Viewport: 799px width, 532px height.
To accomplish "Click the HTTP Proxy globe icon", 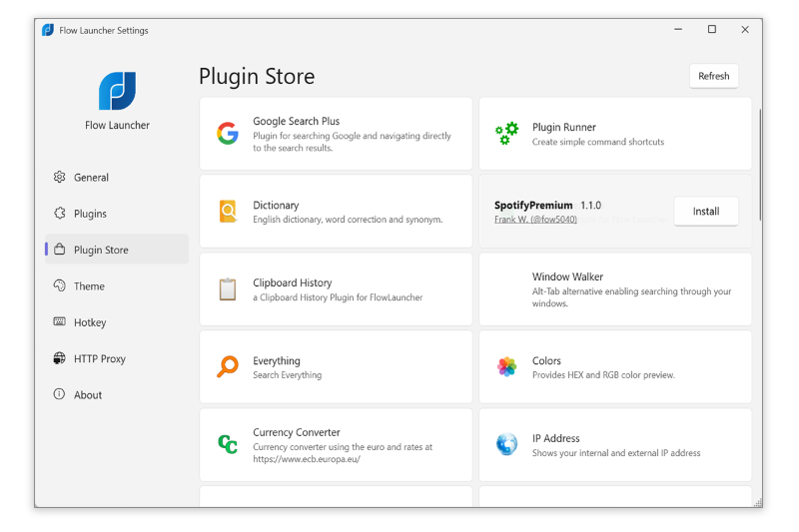I will pos(60,358).
